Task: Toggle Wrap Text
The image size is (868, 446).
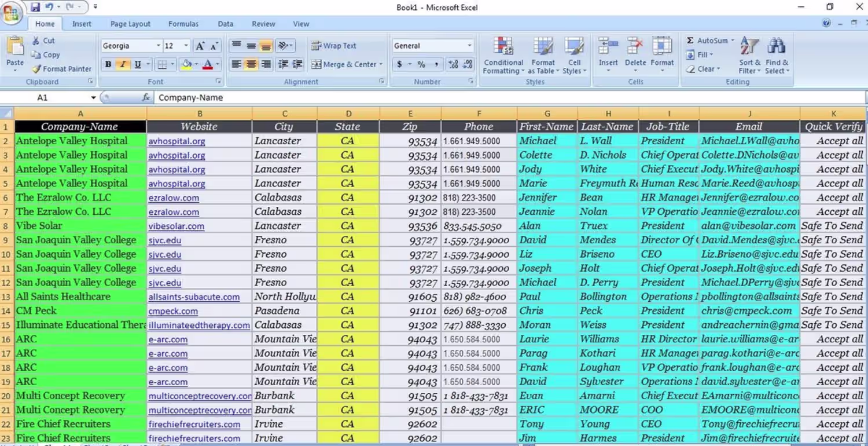Action: click(334, 46)
